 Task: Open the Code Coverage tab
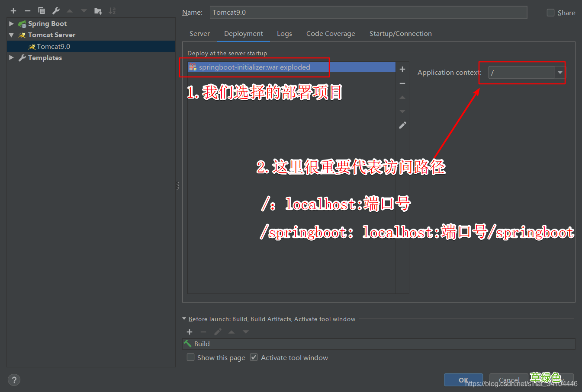coord(331,33)
